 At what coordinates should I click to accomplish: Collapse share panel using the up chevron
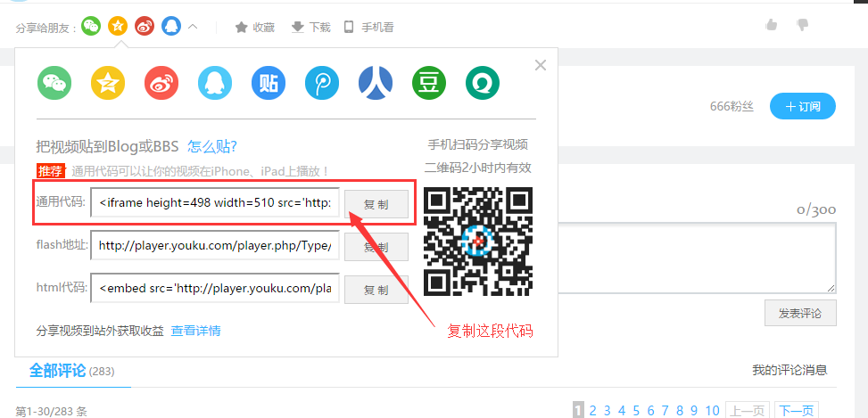(193, 26)
